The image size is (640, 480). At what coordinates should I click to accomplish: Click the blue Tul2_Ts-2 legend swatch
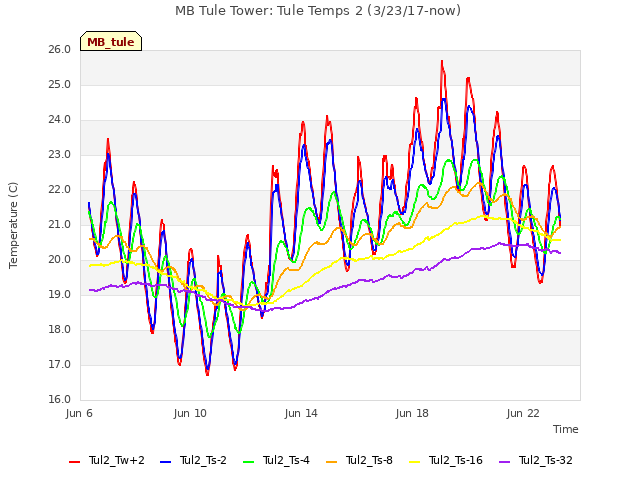(x=165, y=461)
